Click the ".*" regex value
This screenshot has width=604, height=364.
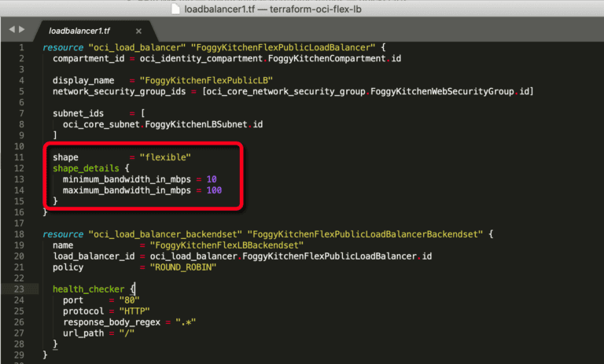pyautogui.click(x=186, y=322)
